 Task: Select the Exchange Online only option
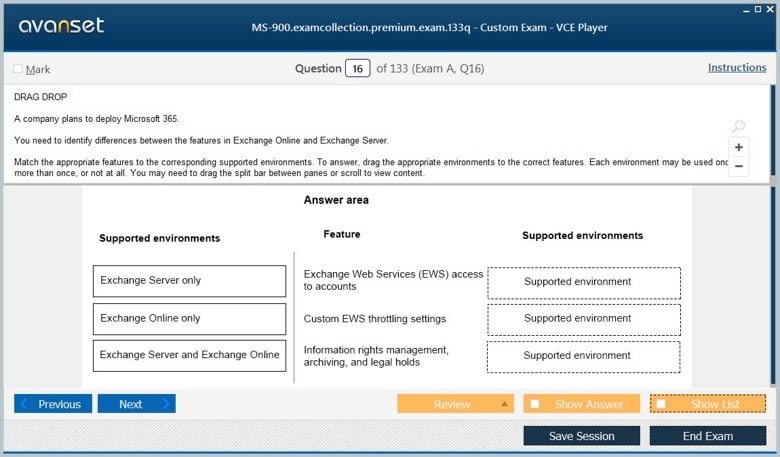(x=190, y=319)
